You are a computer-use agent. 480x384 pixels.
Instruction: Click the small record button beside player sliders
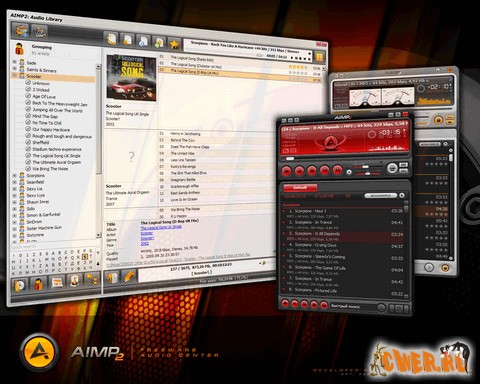point(349,172)
